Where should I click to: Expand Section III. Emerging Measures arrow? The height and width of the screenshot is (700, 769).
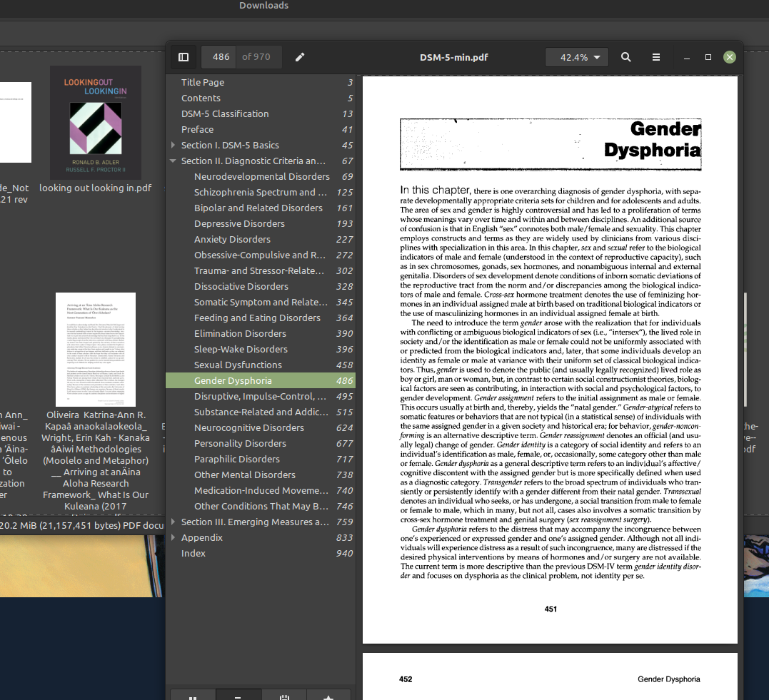[x=173, y=522]
